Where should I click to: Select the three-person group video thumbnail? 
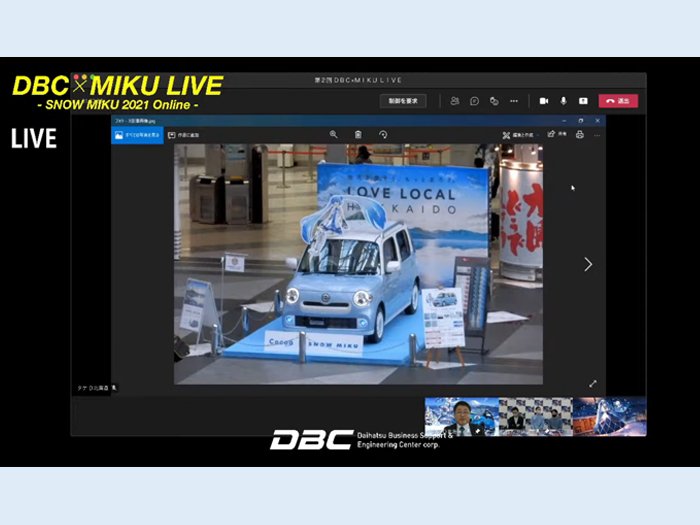pyautogui.click(x=536, y=417)
